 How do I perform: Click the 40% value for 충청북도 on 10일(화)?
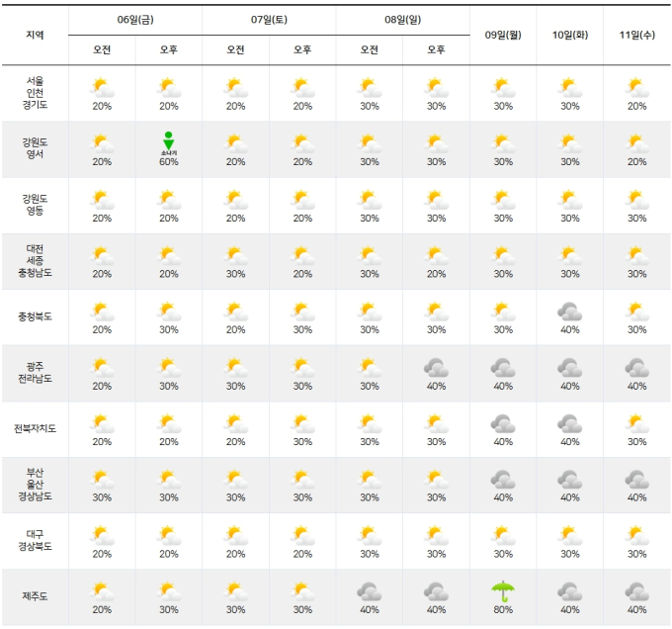pyautogui.click(x=570, y=329)
